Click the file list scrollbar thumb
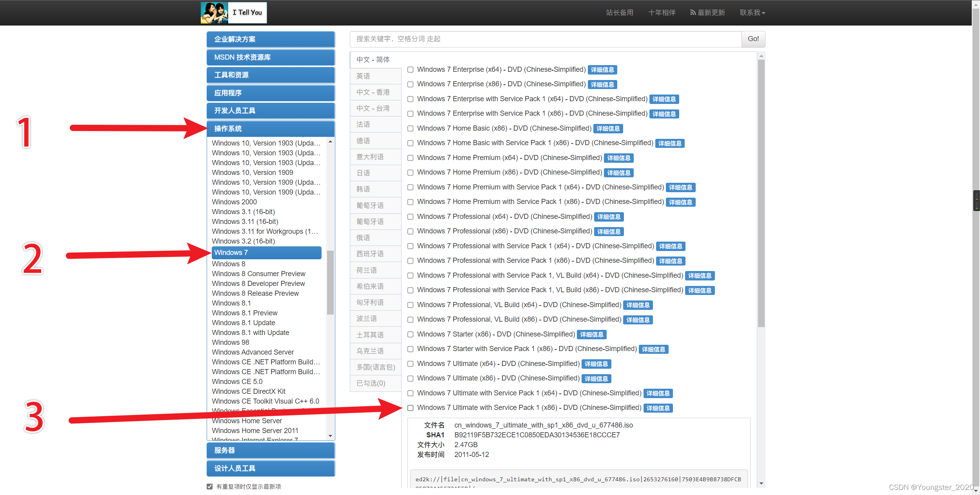 point(761,193)
